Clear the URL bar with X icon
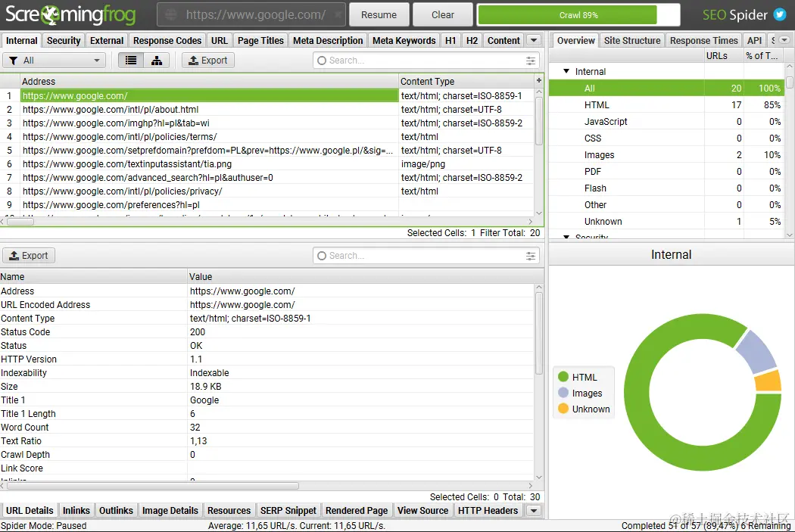The image size is (795, 532). [x=338, y=14]
